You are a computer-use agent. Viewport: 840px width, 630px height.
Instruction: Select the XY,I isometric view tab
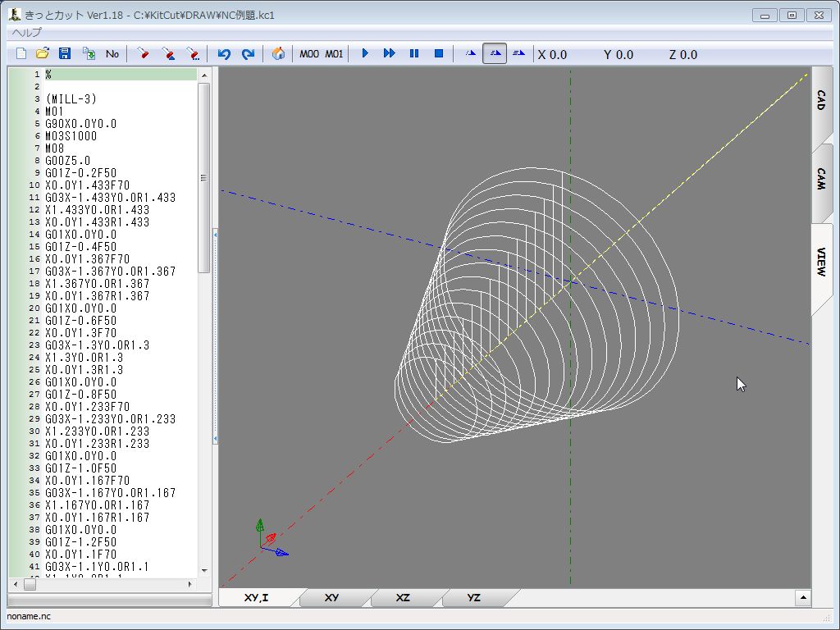(x=257, y=598)
